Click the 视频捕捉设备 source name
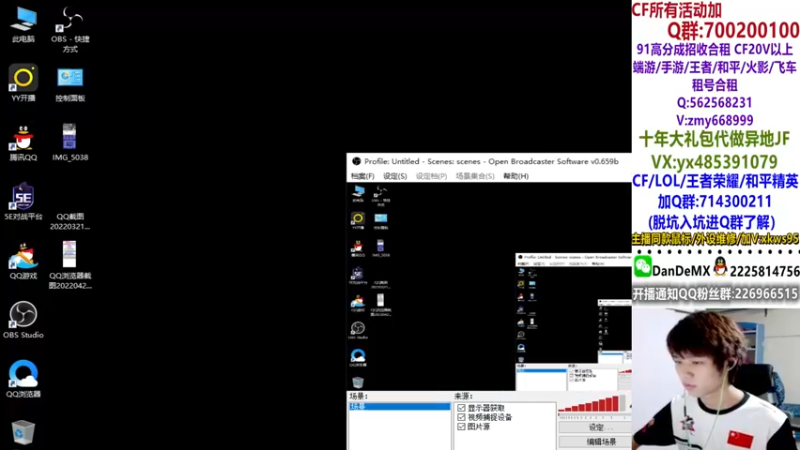This screenshot has height=450, width=800. click(x=490, y=417)
